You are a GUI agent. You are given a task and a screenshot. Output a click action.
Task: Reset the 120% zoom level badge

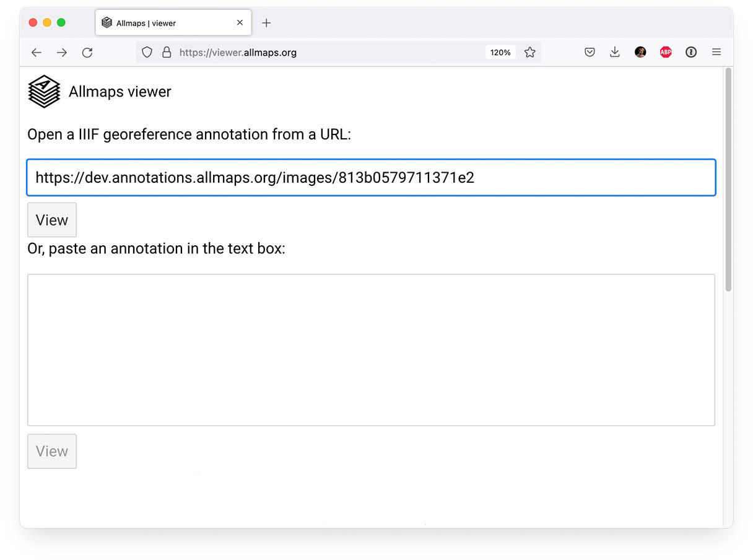(500, 53)
